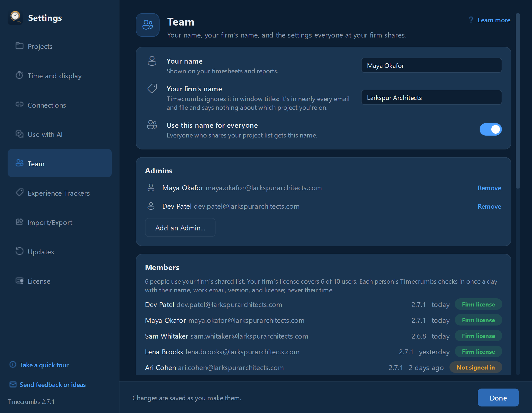Click the License certificate icon

click(x=19, y=281)
